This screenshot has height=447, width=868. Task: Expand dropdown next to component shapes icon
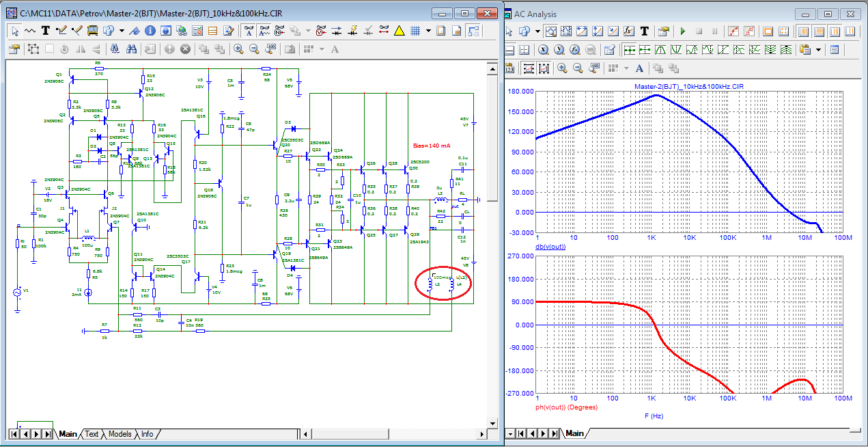pyautogui.click(x=122, y=31)
